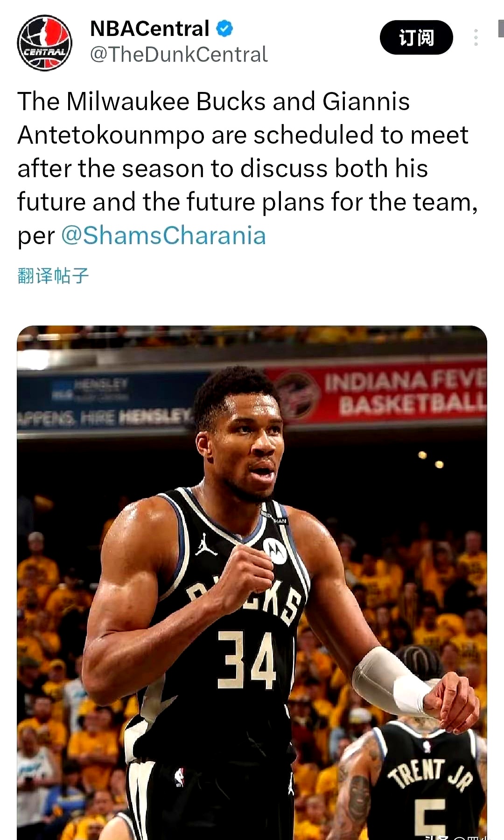Open the attached Giannis photo
Screen dimensions: 504x840
pos(252,582)
